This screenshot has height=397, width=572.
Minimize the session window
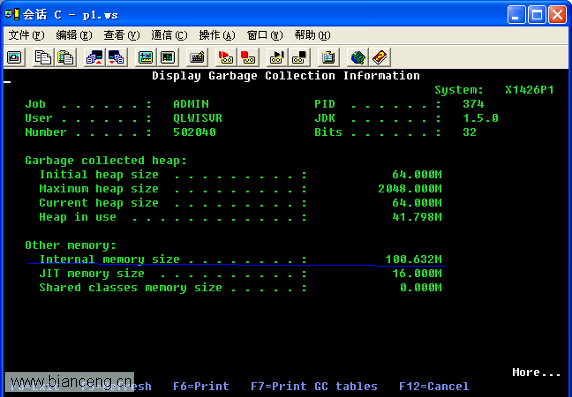(516, 15)
